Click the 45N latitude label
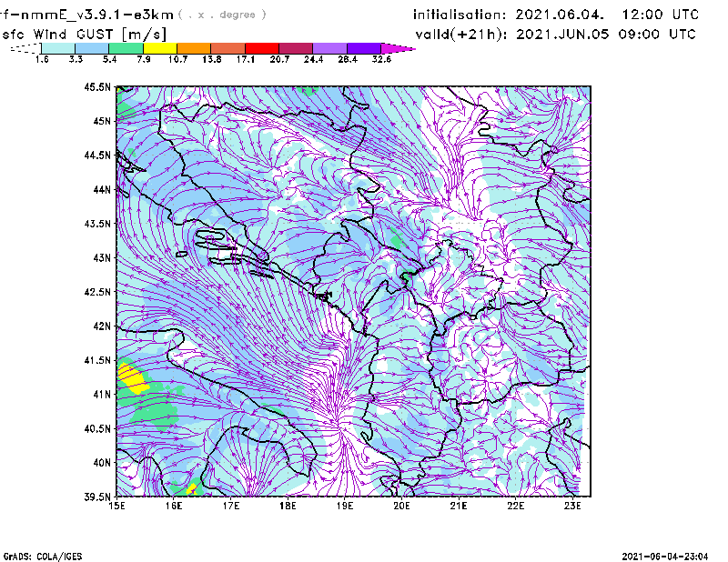This screenshot has width=728, height=562. click(x=102, y=121)
